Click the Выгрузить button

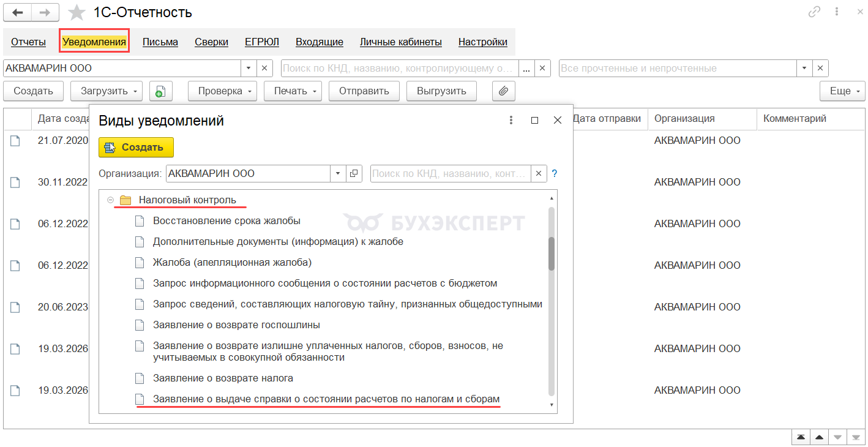coord(441,91)
